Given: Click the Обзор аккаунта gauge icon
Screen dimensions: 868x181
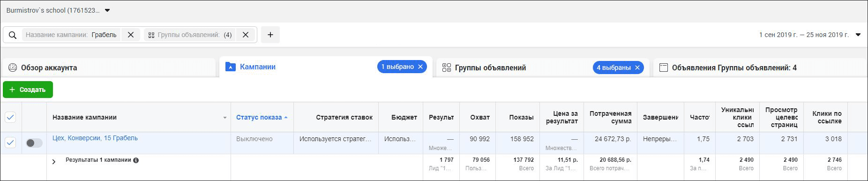Looking at the screenshot, I should [x=13, y=68].
